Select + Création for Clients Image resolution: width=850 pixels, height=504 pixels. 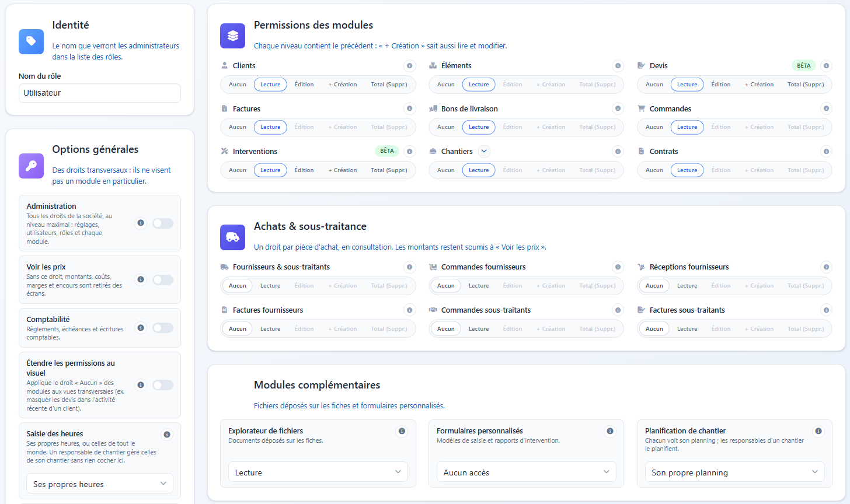pyautogui.click(x=342, y=85)
